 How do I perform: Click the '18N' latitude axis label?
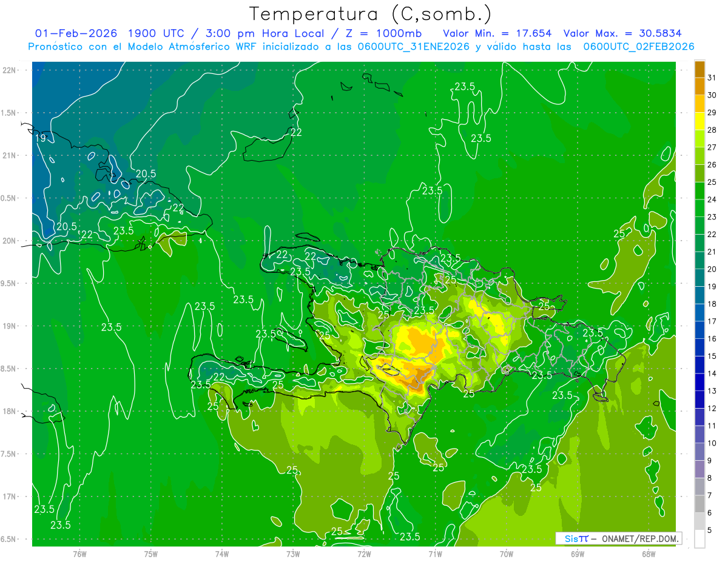pos(9,411)
